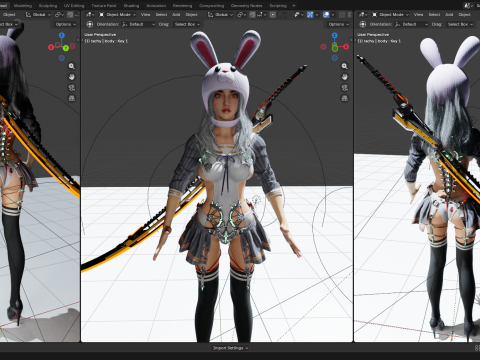Open editor type menu in right viewport
The image size is (480, 360).
click(x=363, y=15)
